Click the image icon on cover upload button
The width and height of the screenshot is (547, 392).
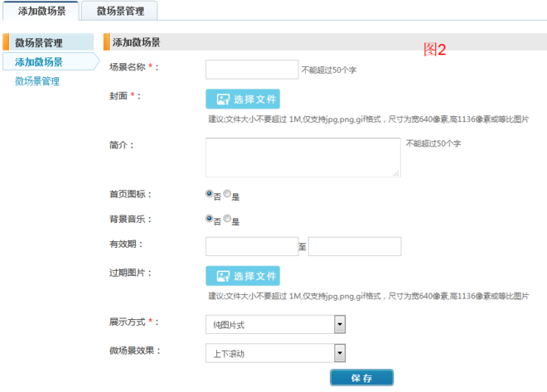pyautogui.click(x=222, y=99)
